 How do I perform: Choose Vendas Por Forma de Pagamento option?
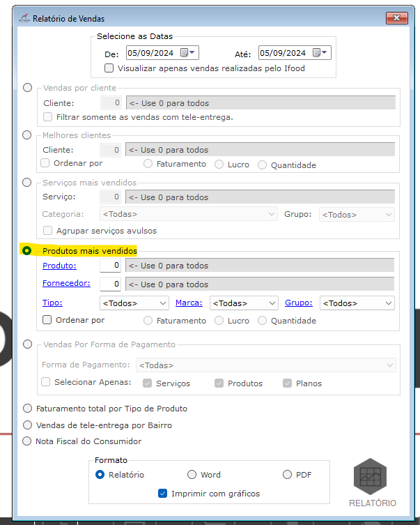coord(27,344)
